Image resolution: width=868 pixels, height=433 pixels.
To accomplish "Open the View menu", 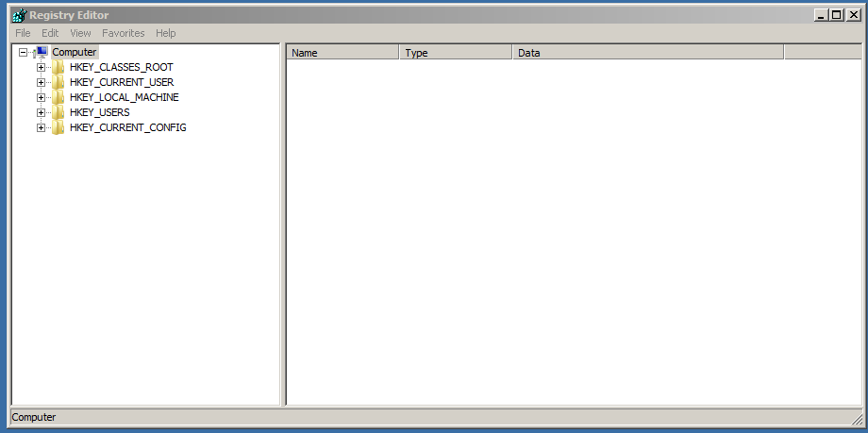I will tap(80, 33).
